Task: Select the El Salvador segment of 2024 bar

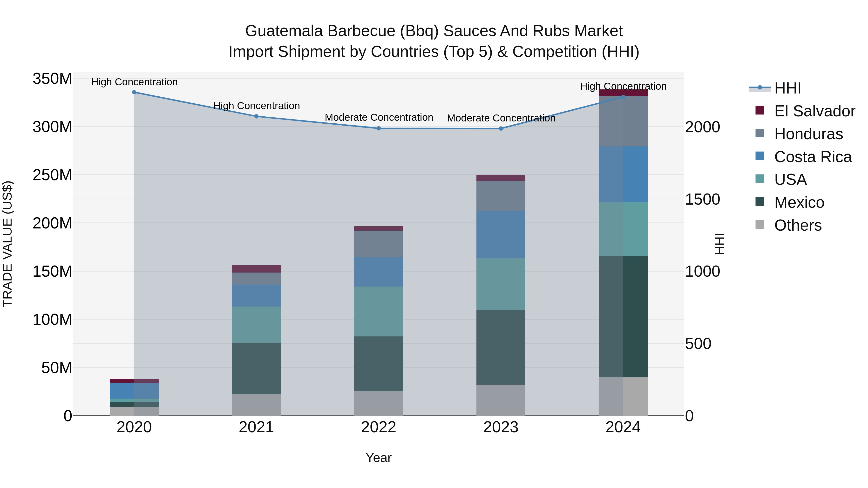Action: [x=623, y=93]
